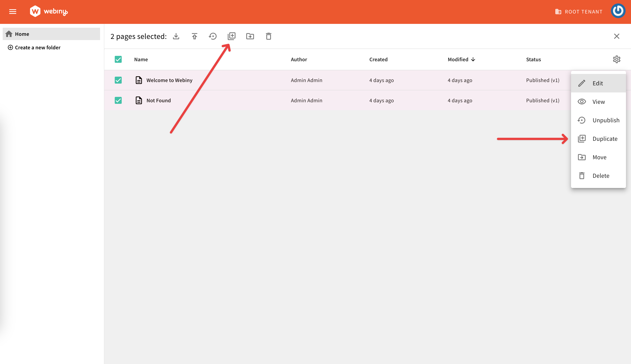Toggle the select-all checkbox in header
The image size is (631, 364).
coord(118,59)
